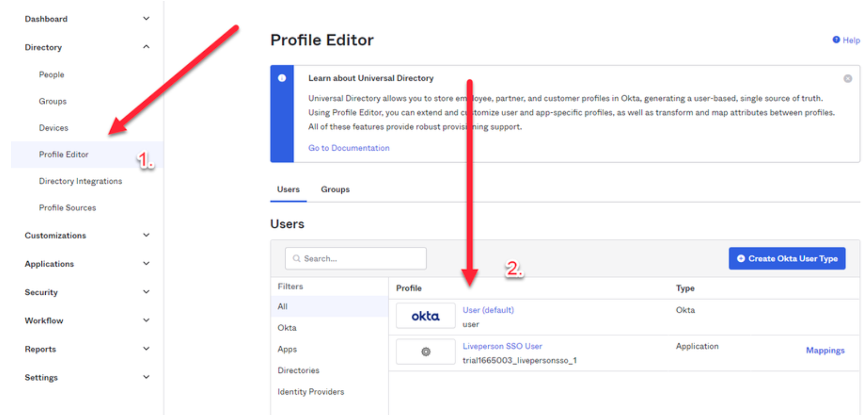
Task: Open Go to Documentation link
Action: coord(349,148)
